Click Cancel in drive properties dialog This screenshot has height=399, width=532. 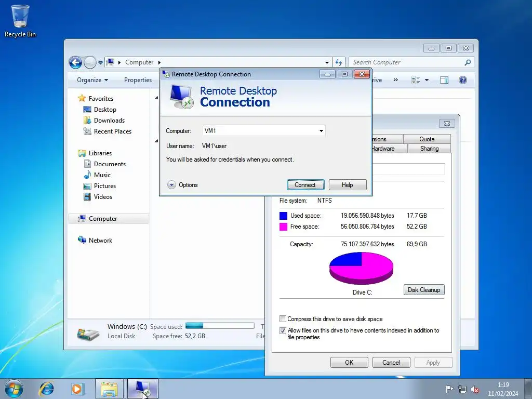pos(391,362)
